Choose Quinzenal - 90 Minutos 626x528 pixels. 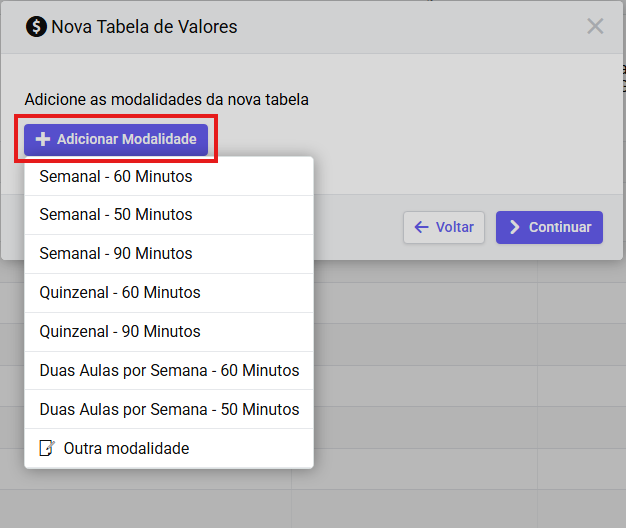[x=120, y=331]
